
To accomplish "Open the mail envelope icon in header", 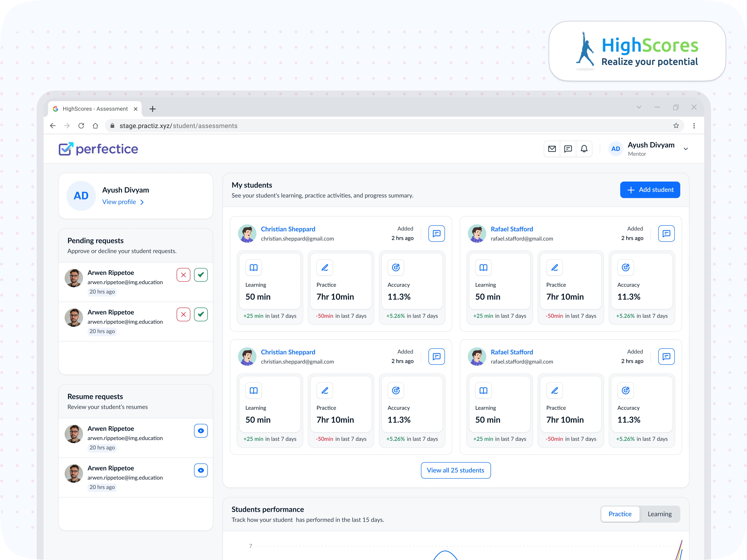I will [x=552, y=149].
